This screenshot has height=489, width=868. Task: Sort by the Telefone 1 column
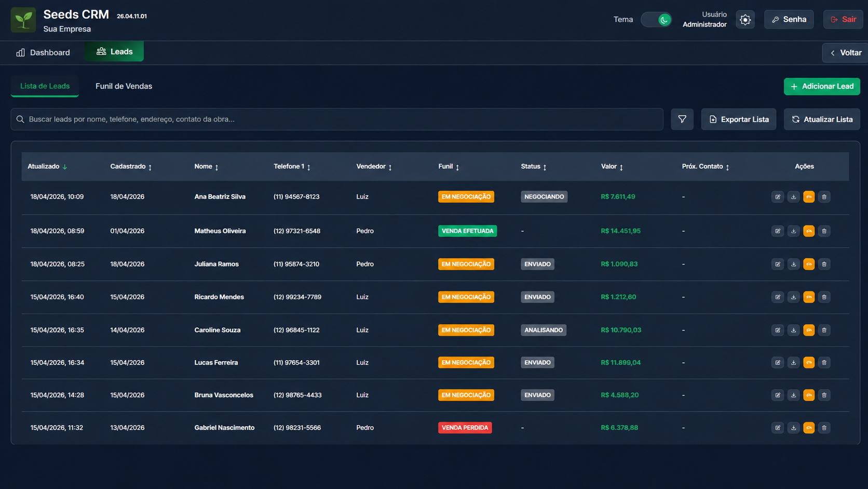click(292, 166)
